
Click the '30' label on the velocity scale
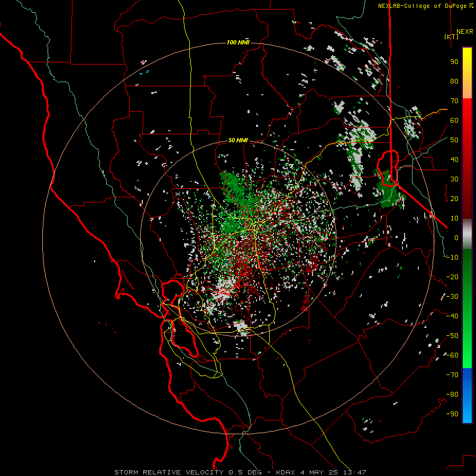[454, 179]
